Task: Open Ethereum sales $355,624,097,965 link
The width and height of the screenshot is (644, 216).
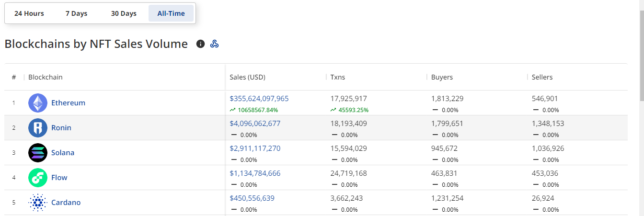Action: pyautogui.click(x=259, y=99)
